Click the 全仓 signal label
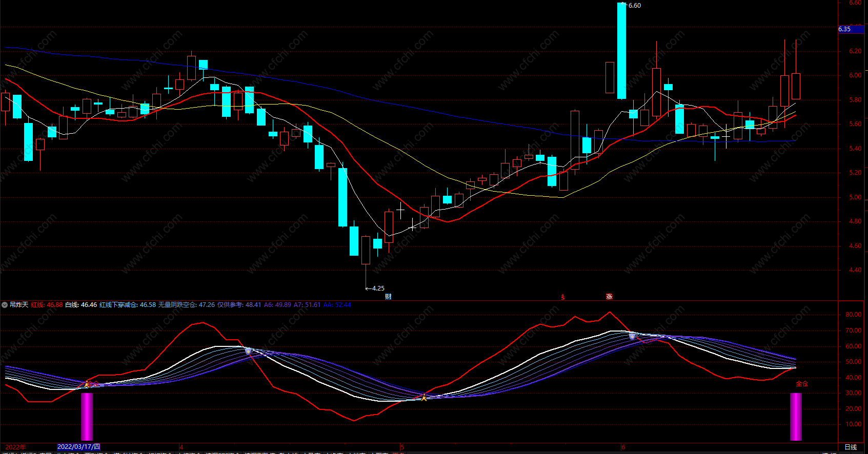 (x=802, y=384)
